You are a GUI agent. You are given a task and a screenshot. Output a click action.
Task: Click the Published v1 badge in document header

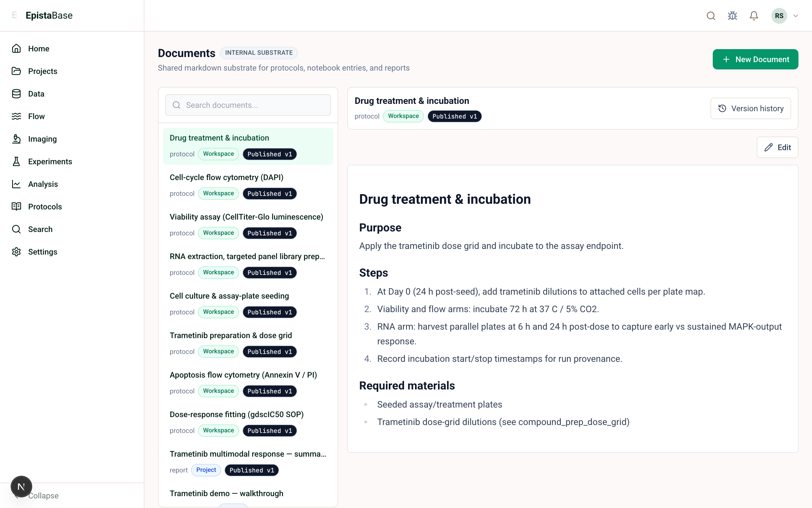pyautogui.click(x=454, y=116)
